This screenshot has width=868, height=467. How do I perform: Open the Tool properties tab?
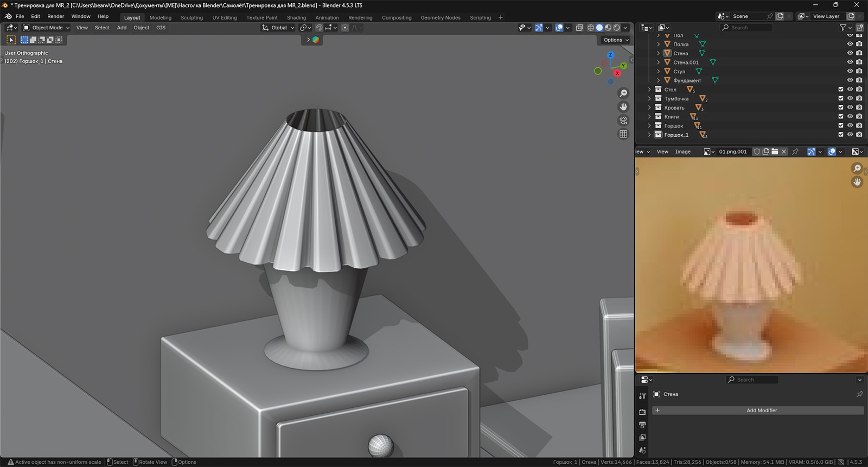tap(642, 396)
